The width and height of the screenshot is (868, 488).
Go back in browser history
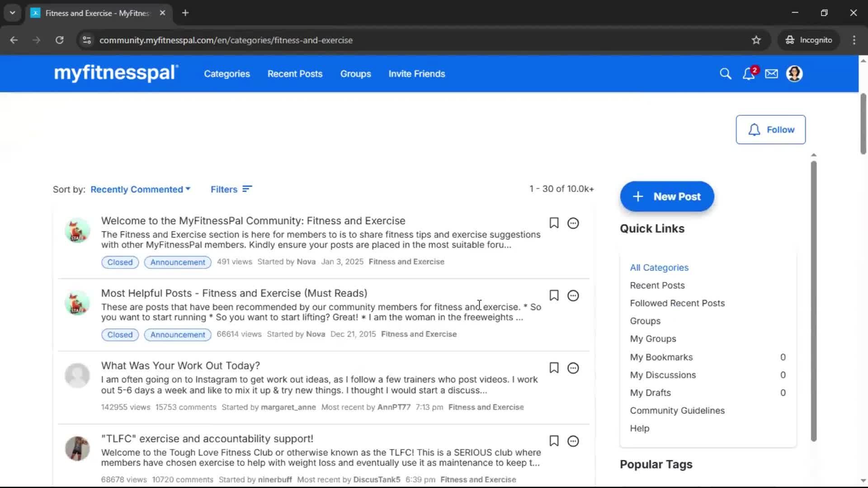(14, 40)
